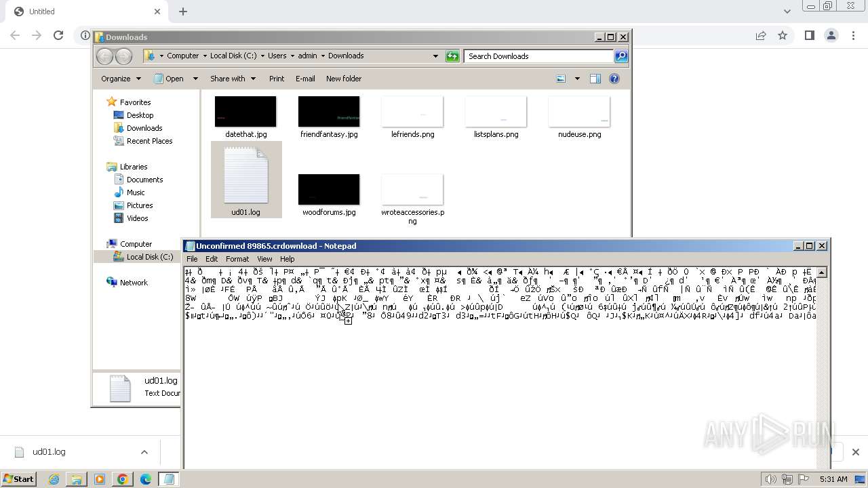Image resolution: width=868 pixels, height=488 pixels.
Task: Select Computer in the address breadcrumb
Action: point(183,56)
